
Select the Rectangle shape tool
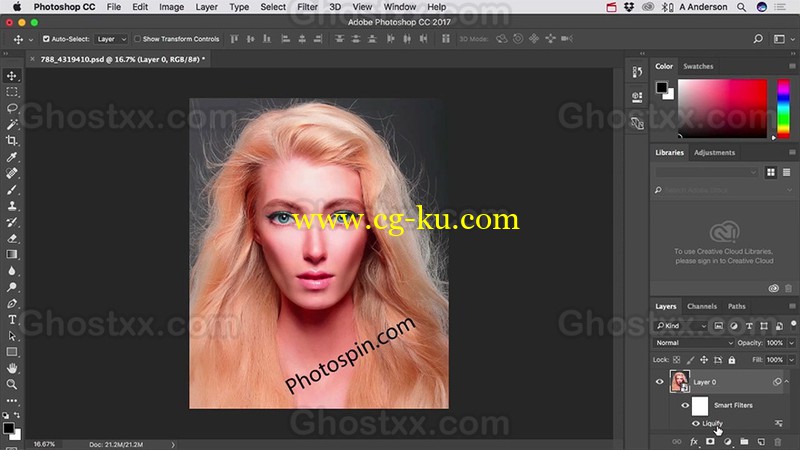(12, 352)
